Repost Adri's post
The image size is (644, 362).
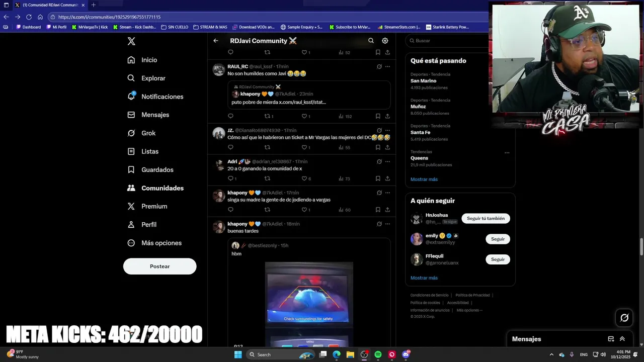(x=267, y=178)
